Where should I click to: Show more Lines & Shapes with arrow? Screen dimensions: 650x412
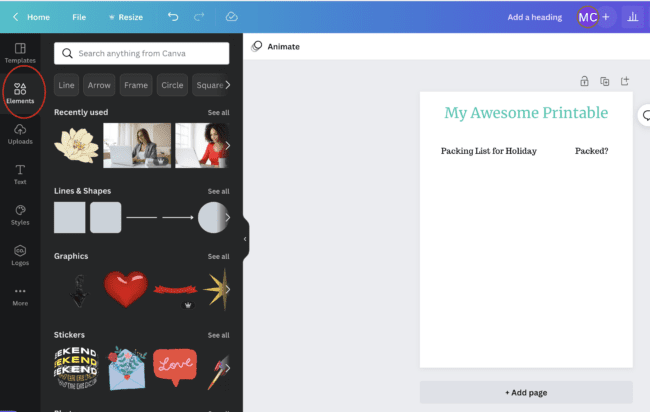pos(228,217)
